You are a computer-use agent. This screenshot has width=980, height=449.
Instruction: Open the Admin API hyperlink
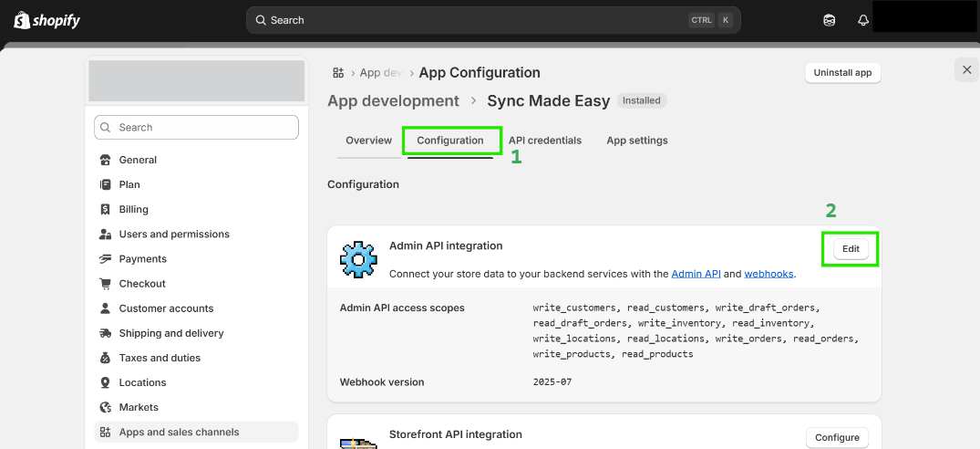click(696, 274)
